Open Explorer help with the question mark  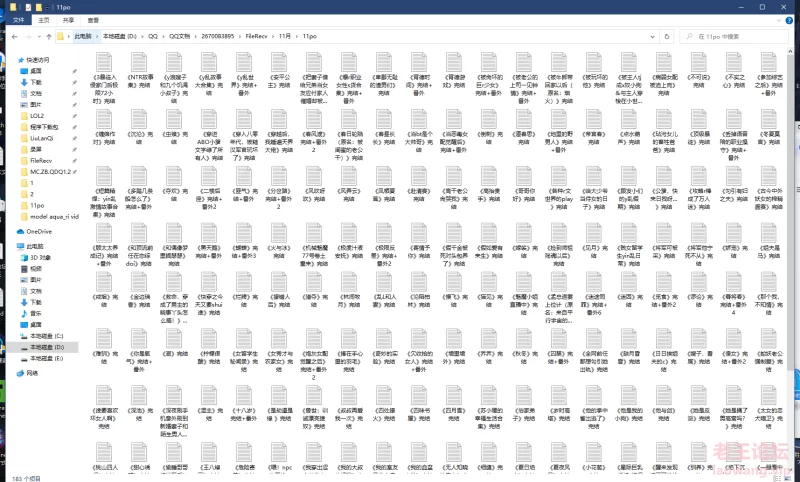tap(790, 20)
